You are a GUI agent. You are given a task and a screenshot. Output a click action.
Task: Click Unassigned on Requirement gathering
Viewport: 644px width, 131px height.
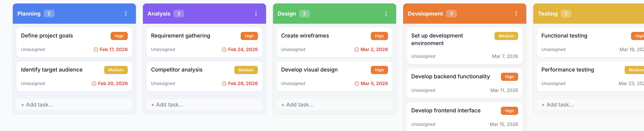click(x=163, y=50)
